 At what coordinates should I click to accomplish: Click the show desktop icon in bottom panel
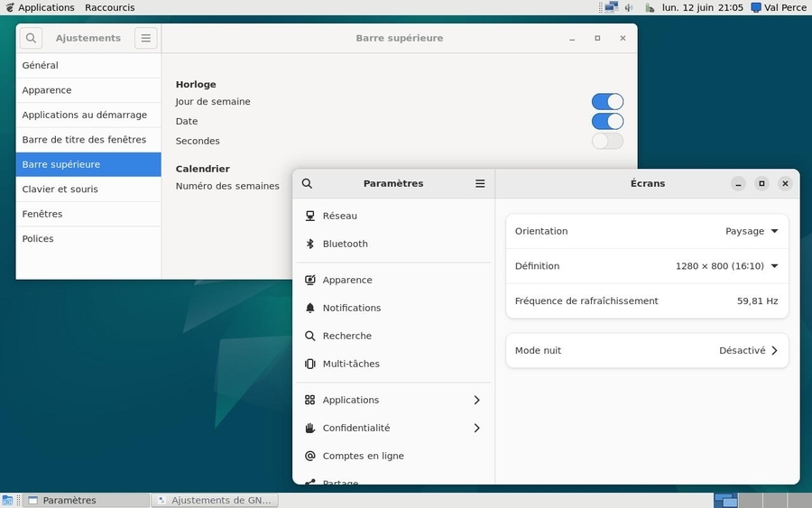click(7, 500)
